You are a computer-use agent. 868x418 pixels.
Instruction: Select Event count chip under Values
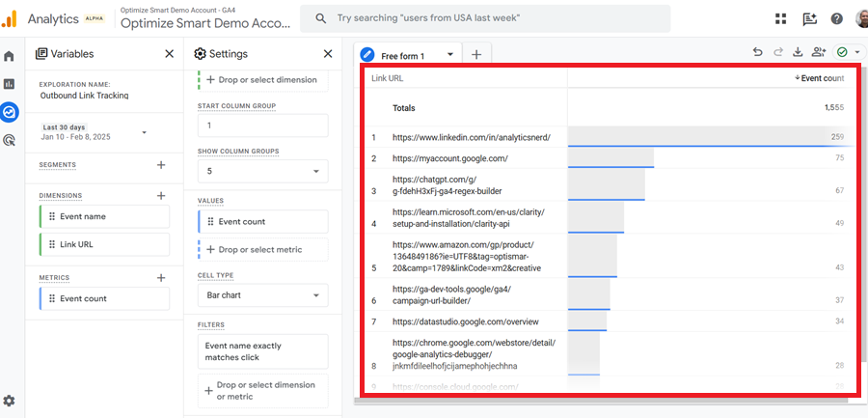pyautogui.click(x=263, y=222)
